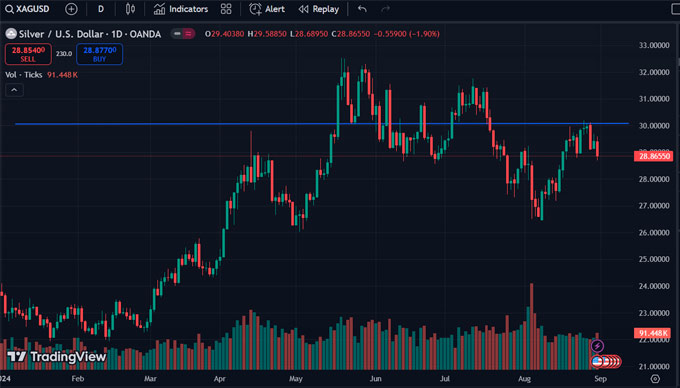Viewport: 680px width, 388px height.
Task: Open the D timeframe interval selector
Action: [101, 9]
